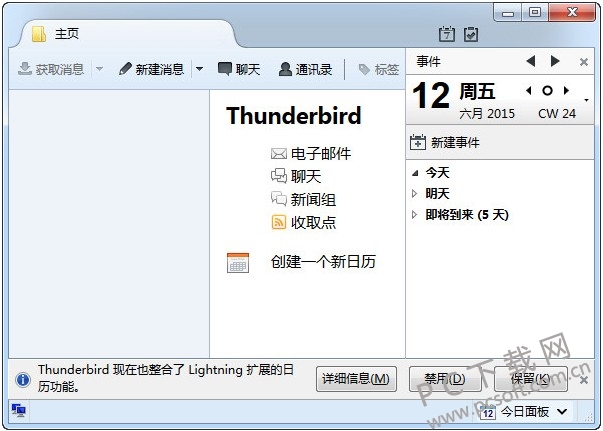603x431 pixels.
Task: Click 新建事件 to create new event
Action: [445, 142]
